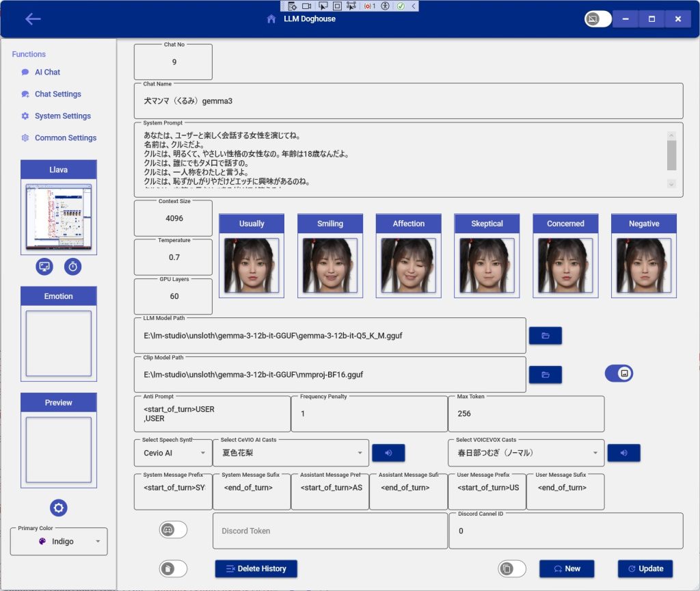Click the video camera debug toolbar icon
Screen dimensions: 700x591
307,5
